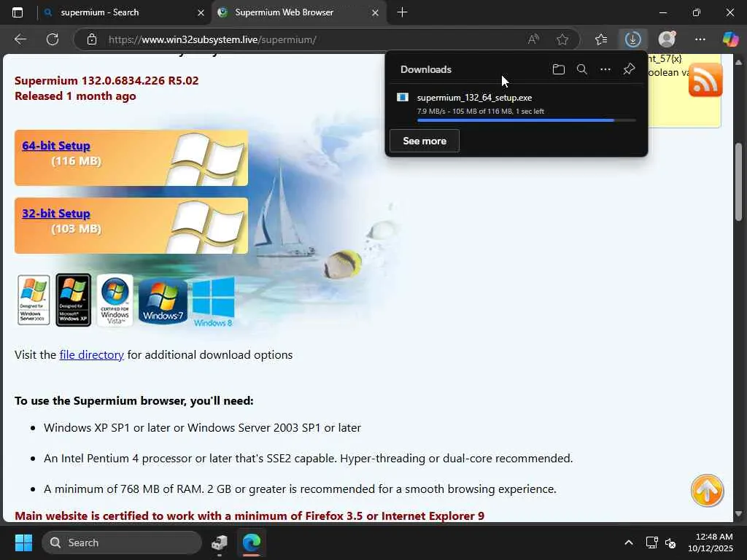Open the Windows Start menu
Viewport: 747px width, 560px height.
tap(23, 542)
